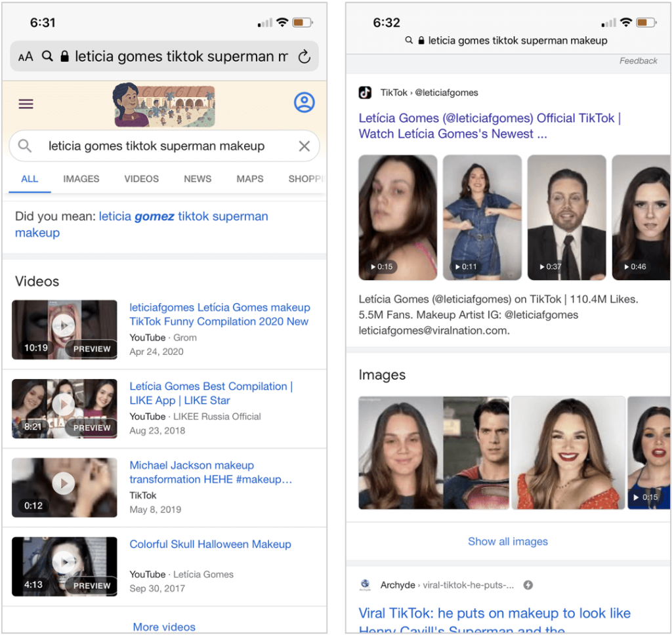This screenshot has width=672, height=635.
Task: Open the TikTok video thumbnail 0:37
Action: coord(566,217)
